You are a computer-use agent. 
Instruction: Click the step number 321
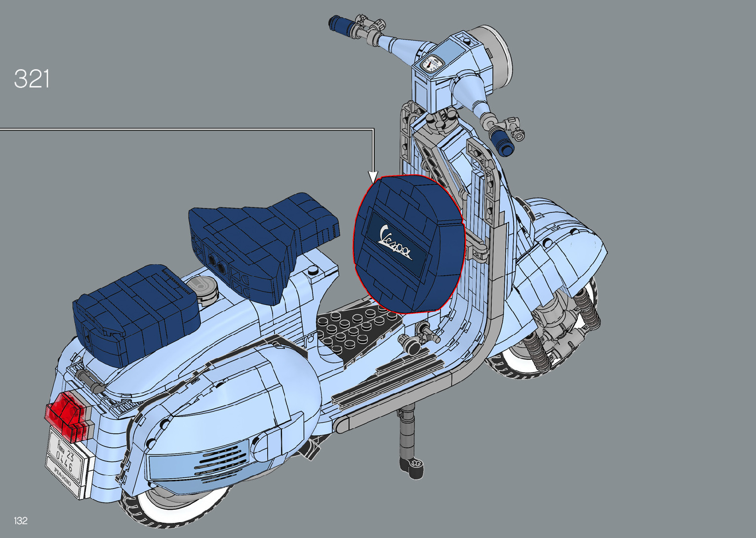(32, 79)
